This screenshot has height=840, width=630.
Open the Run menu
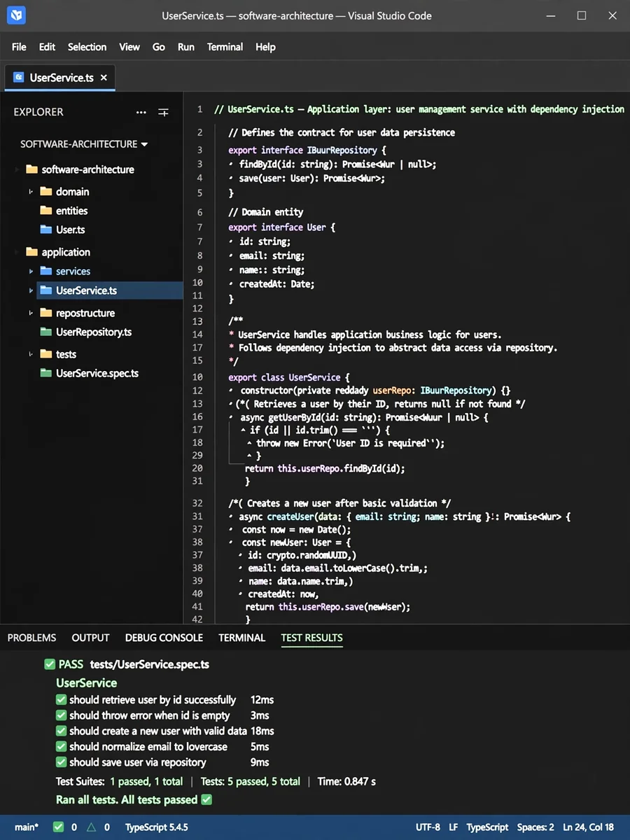[186, 47]
